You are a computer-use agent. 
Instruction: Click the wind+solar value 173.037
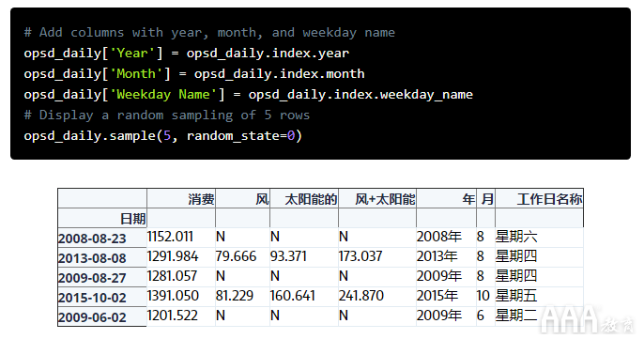coord(360,256)
